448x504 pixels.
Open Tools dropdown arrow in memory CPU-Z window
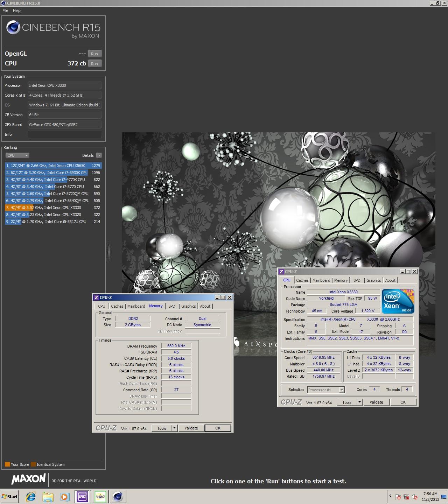click(175, 428)
